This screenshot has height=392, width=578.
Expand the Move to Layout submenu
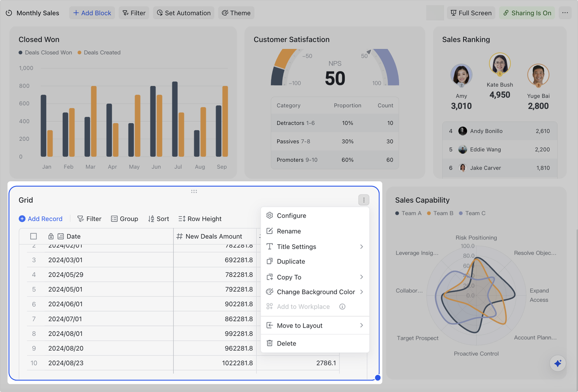315,326
